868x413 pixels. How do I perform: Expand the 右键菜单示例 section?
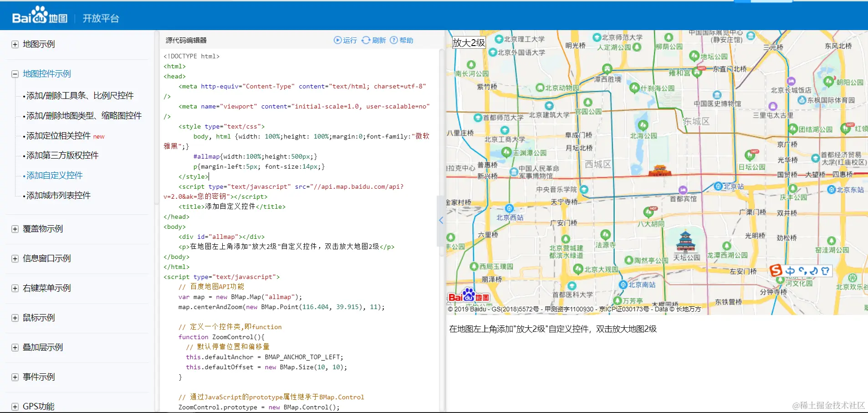[15, 288]
